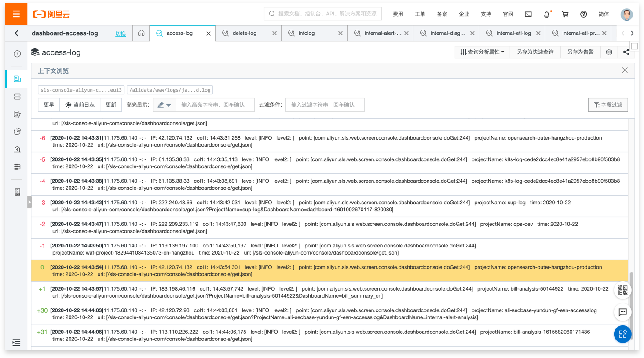Viewport: 644px width, 358px height.
Task: Open the 费用 menu
Action: [398, 14]
